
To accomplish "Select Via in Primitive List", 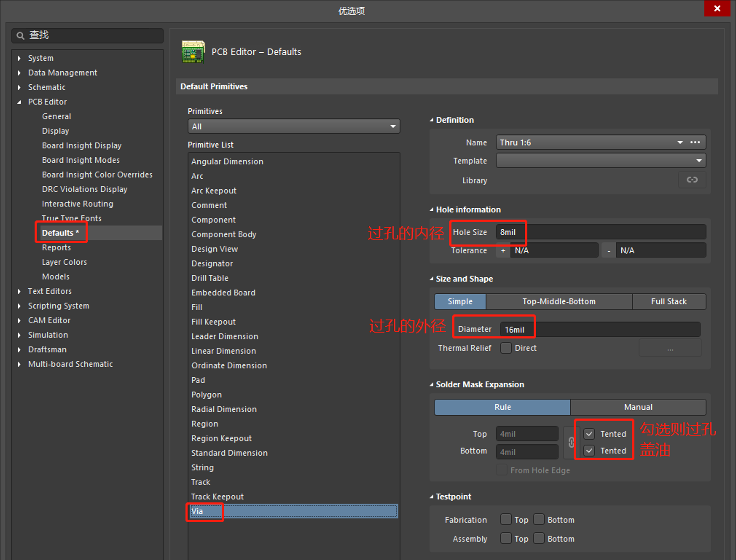I will (x=294, y=511).
